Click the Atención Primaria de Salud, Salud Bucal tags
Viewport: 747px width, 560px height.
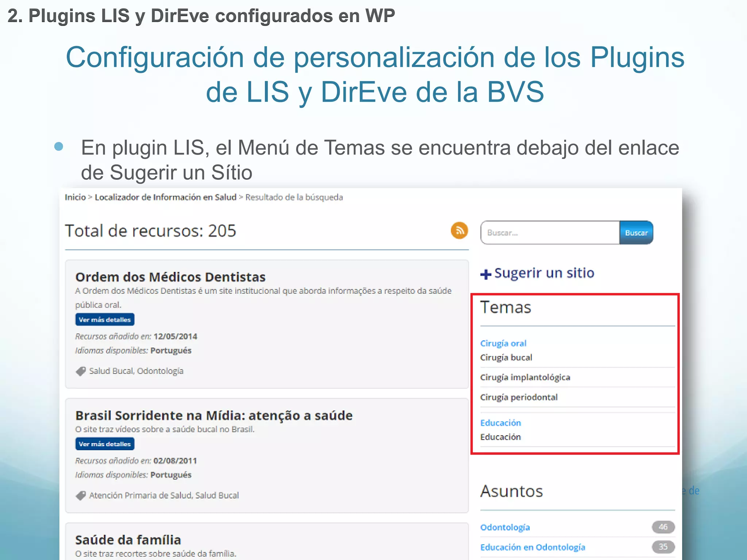164,495
